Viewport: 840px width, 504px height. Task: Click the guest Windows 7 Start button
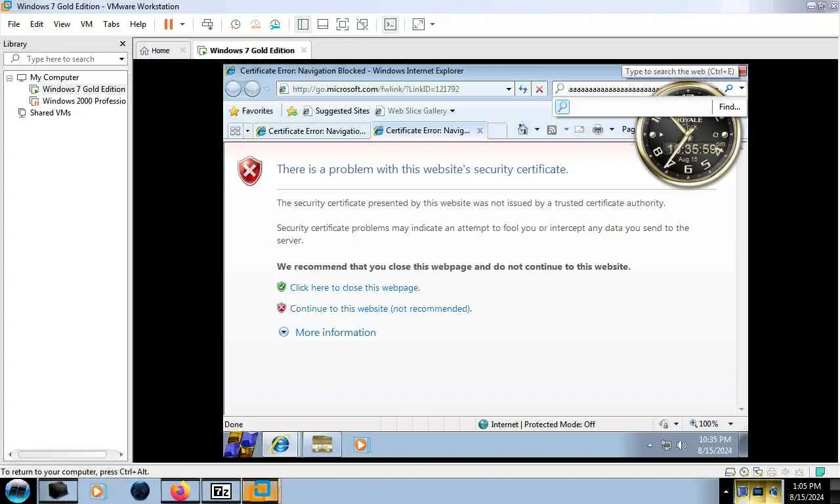click(241, 444)
